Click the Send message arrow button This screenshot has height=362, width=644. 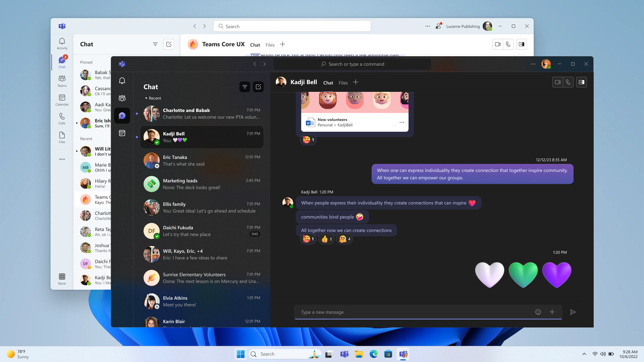(x=573, y=312)
